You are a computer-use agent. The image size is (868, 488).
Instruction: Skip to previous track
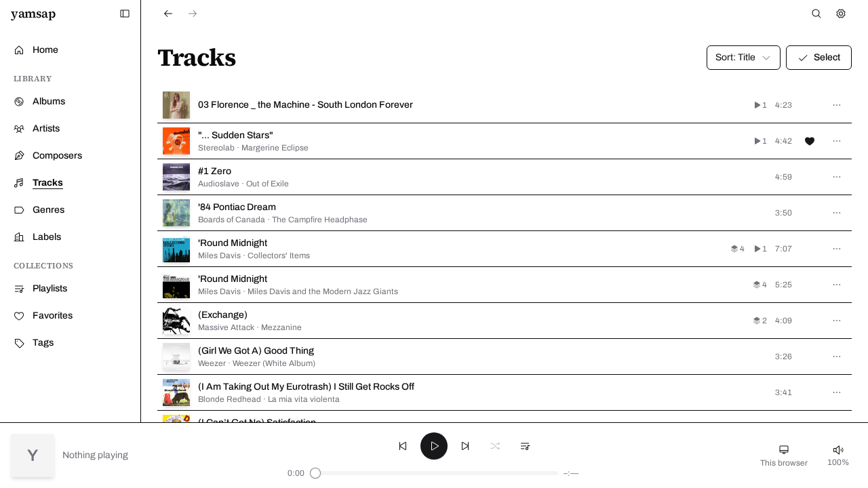point(403,446)
